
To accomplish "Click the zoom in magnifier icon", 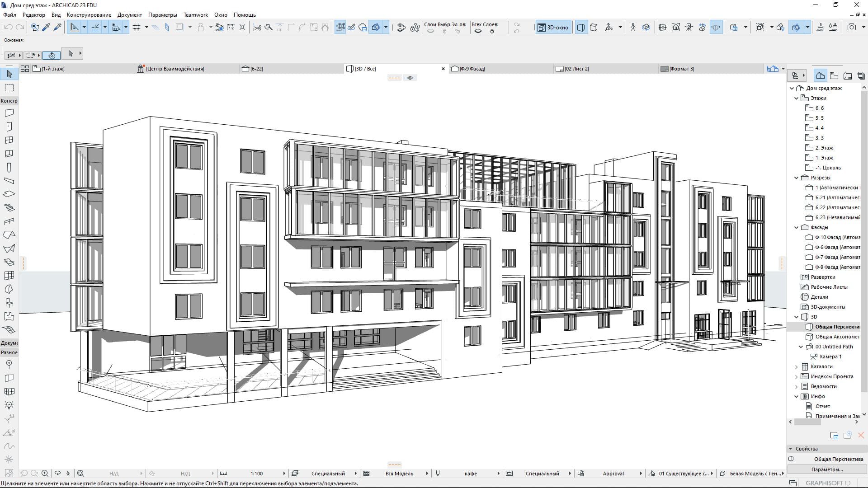I will [45, 474].
